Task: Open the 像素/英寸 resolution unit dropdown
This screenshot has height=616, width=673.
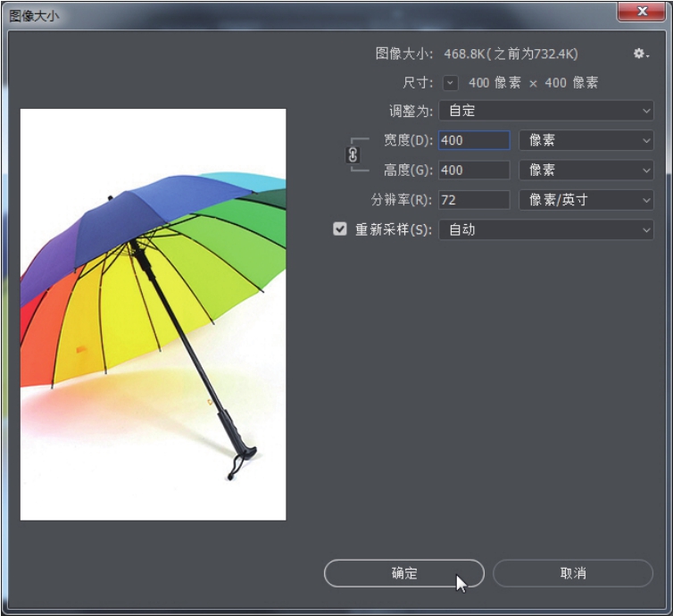Action: (x=586, y=200)
